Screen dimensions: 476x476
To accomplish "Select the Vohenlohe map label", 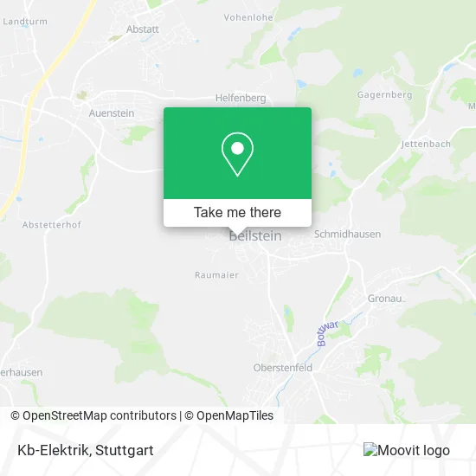I will click(x=248, y=17).
